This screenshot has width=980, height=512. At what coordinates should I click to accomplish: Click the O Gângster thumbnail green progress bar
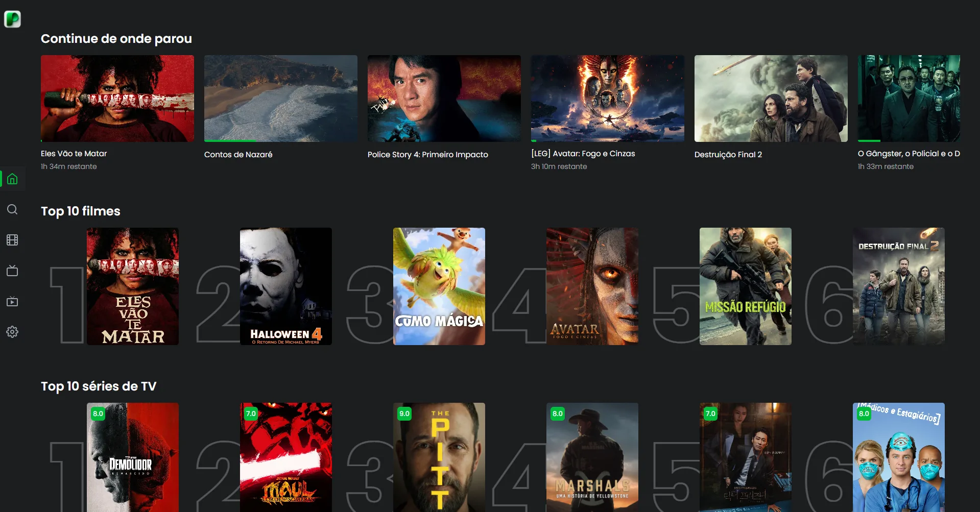tap(869, 141)
